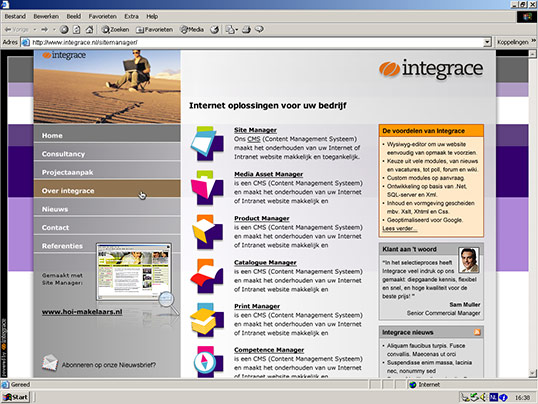The height and width of the screenshot is (404, 538).
Task: Click the Media Asset Manager product icon
Action: [x=207, y=187]
